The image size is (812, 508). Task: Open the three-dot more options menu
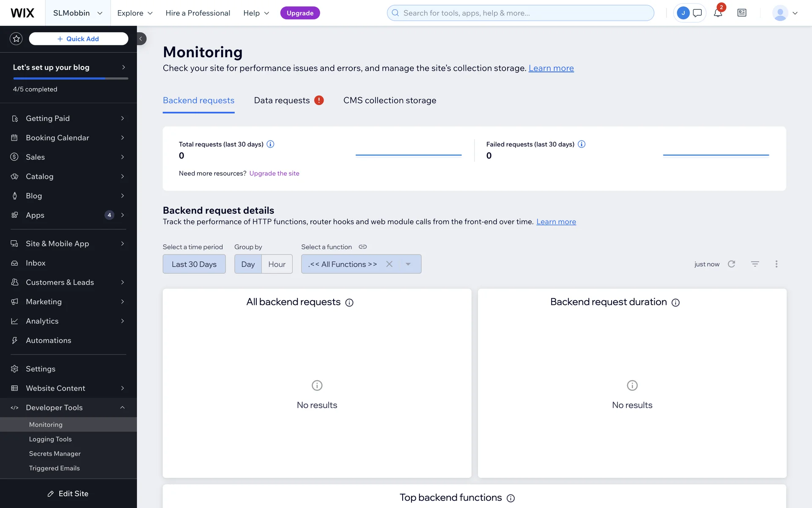(776, 264)
